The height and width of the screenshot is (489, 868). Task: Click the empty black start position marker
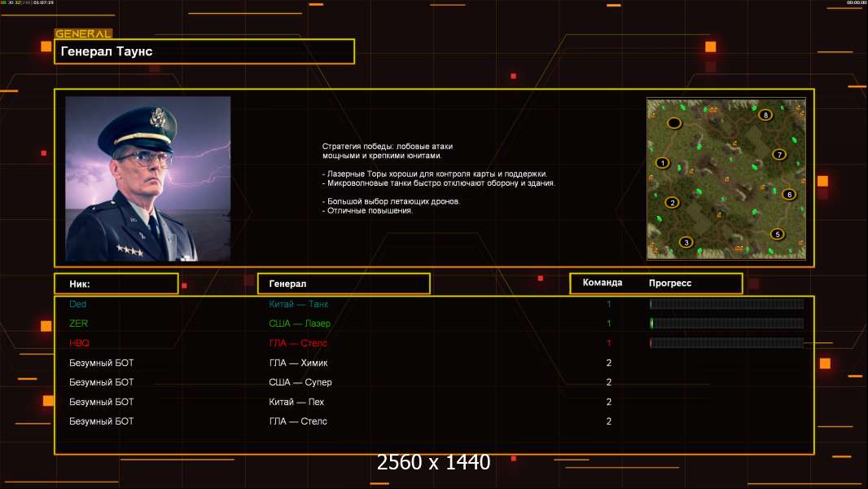tap(674, 124)
